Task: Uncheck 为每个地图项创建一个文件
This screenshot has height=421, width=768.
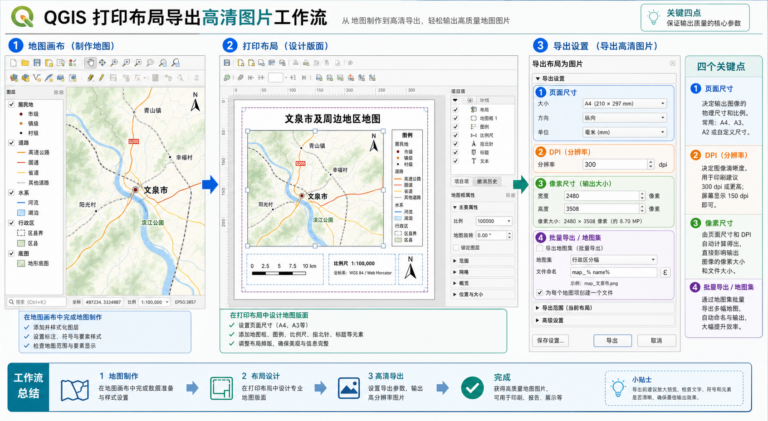Action: (540, 293)
